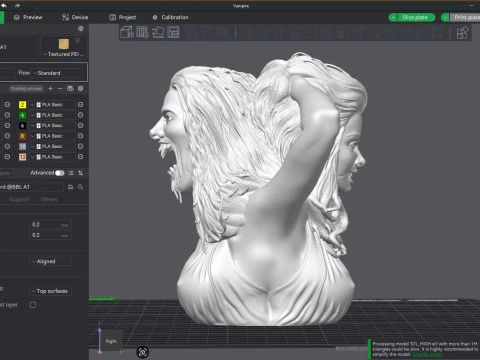Open PLA Basic dropdown for filament 6
The height and width of the screenshot is (360, 480).
52,126
